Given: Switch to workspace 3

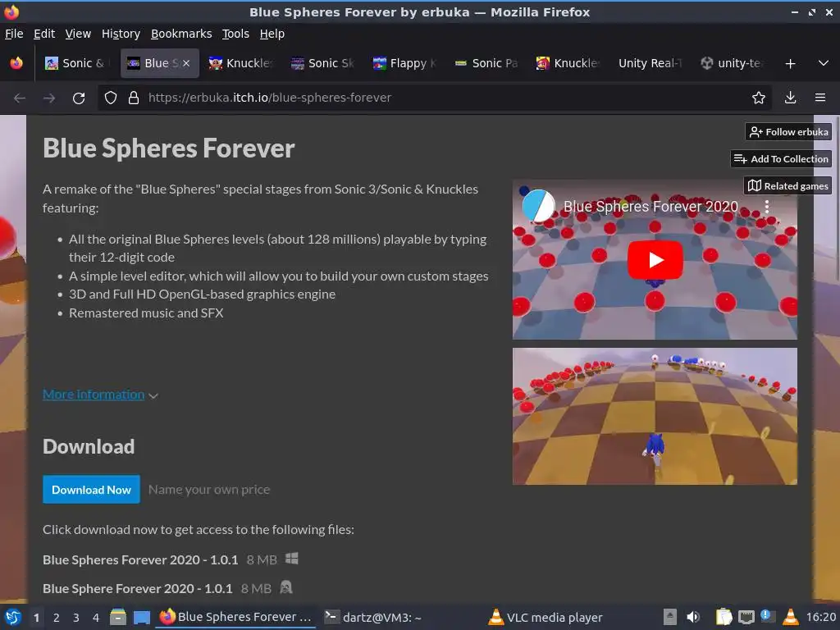Looking at the screenshot, I should click(x=76, y=618).
